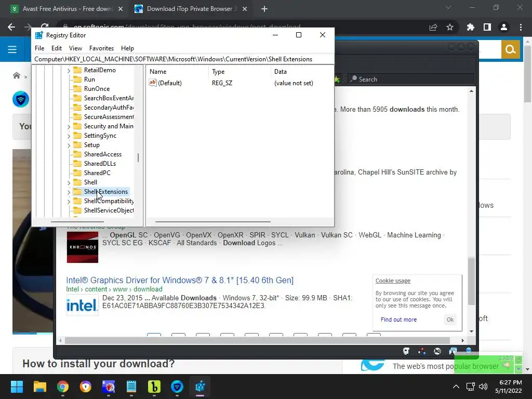Viewport: 532px width, 399px height.
Task: Click the registry path address bar
Action: 182,59
